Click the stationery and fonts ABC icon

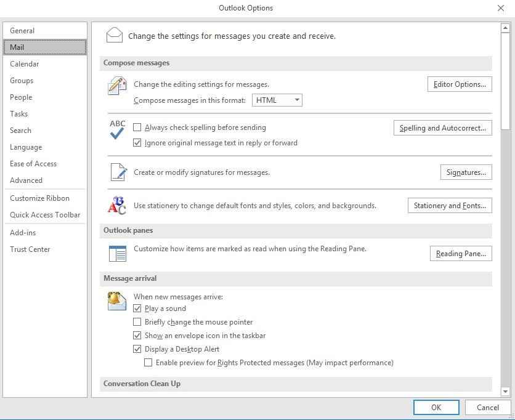click(x=117, y=205)
